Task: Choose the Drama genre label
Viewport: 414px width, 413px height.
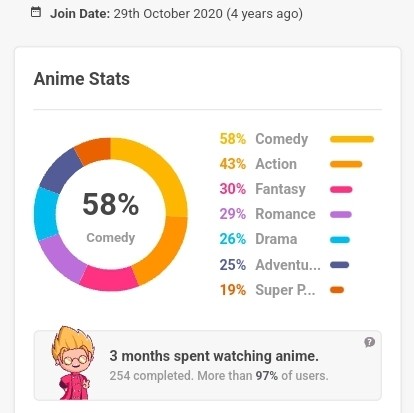Action: pyautogui.click(x=276, y=239)
